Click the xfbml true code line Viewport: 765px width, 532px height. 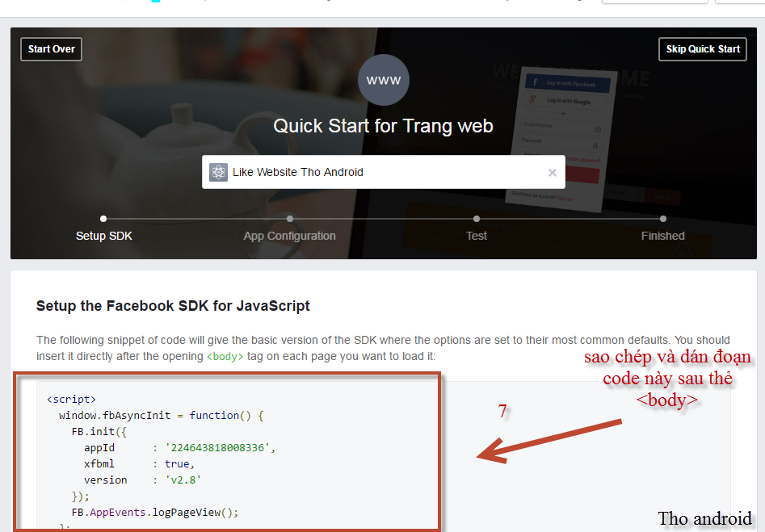[x=140, y=463]
